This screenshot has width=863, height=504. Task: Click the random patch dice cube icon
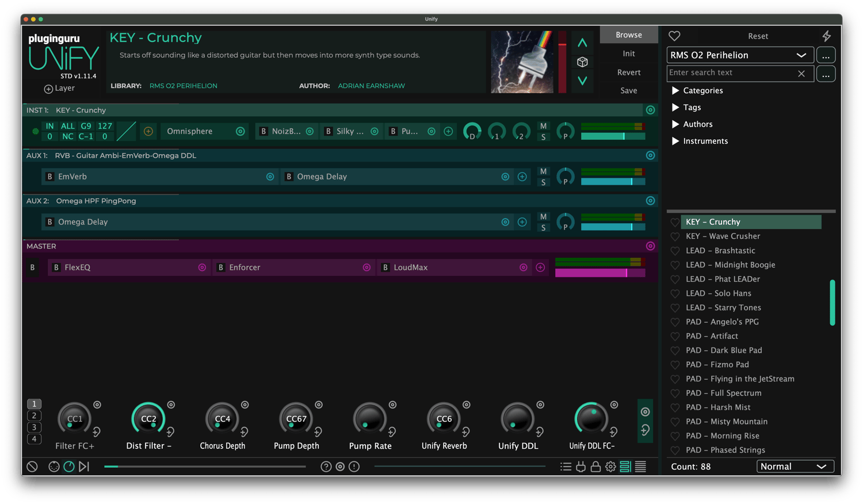coord(582,62)
